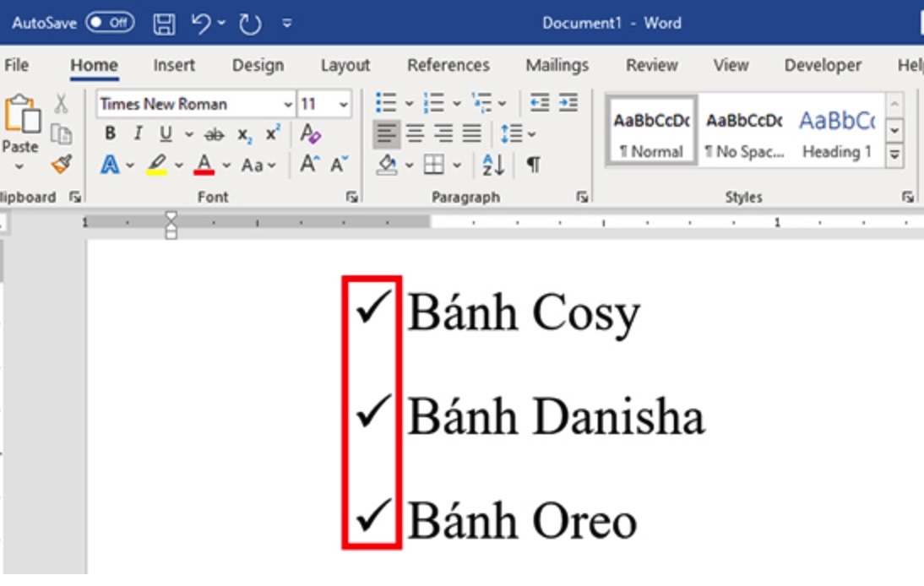The height and width of the screenshot is (586, 924).
Task: Click Increase Font Size icon
Action: pyautogui.click(x=309, y=164)
